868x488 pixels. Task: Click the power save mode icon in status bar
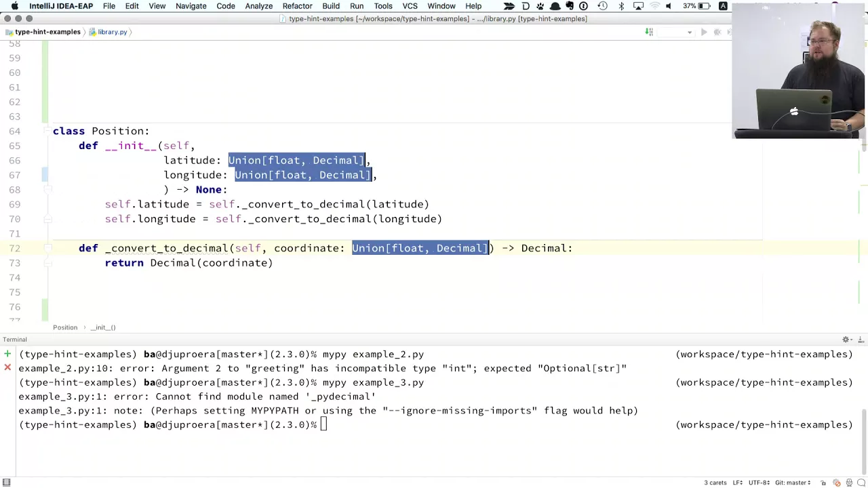[837, 483]
